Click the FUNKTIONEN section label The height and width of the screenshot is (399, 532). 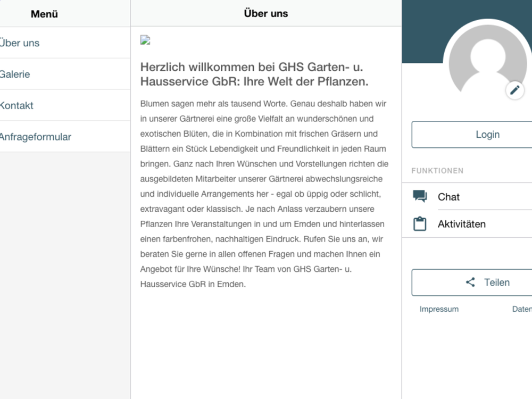437,171
